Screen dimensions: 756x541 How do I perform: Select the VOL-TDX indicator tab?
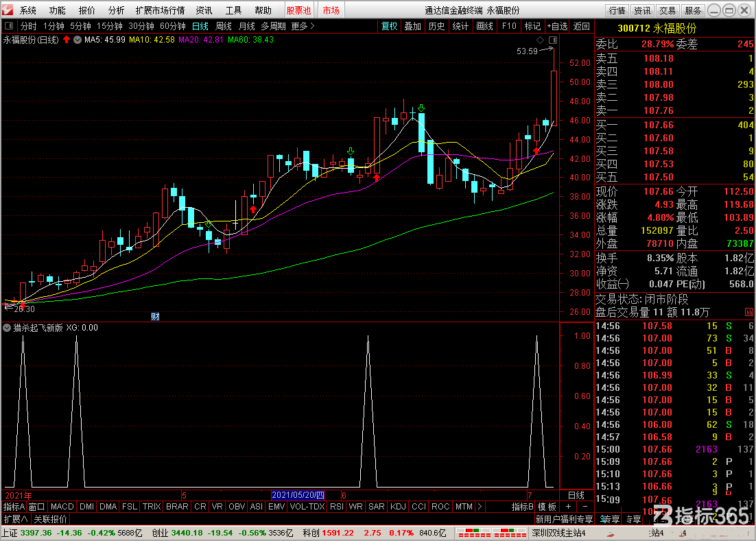(x=307, y=506)
